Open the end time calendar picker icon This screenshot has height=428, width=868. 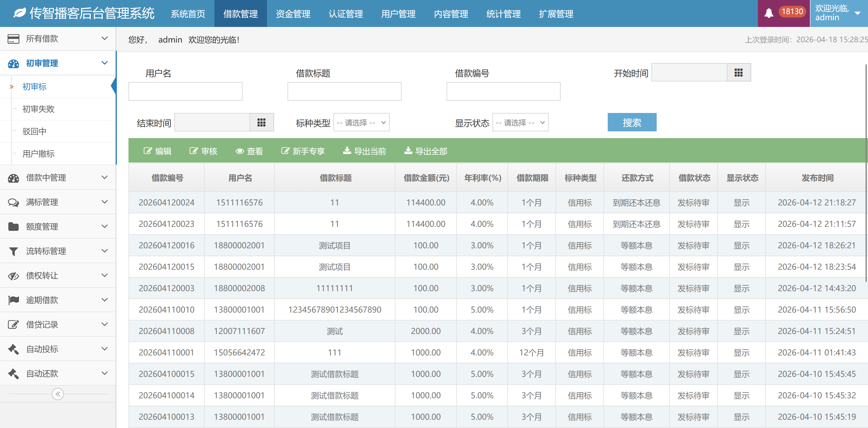[261, 122]
